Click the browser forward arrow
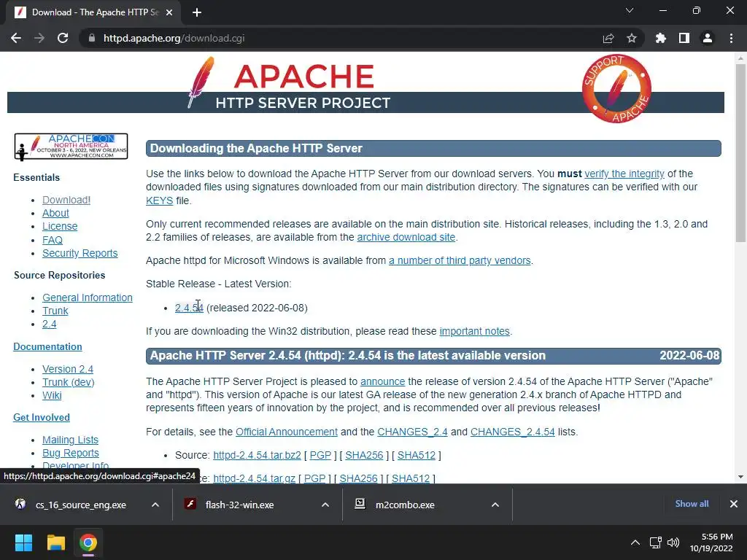Viewport: 747px width, 560px height. [x=39, y=38]
